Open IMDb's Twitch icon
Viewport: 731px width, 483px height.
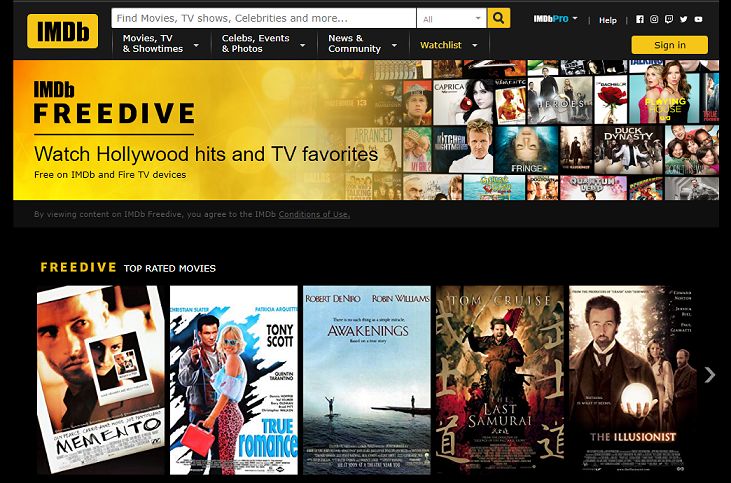click(669, 19)
